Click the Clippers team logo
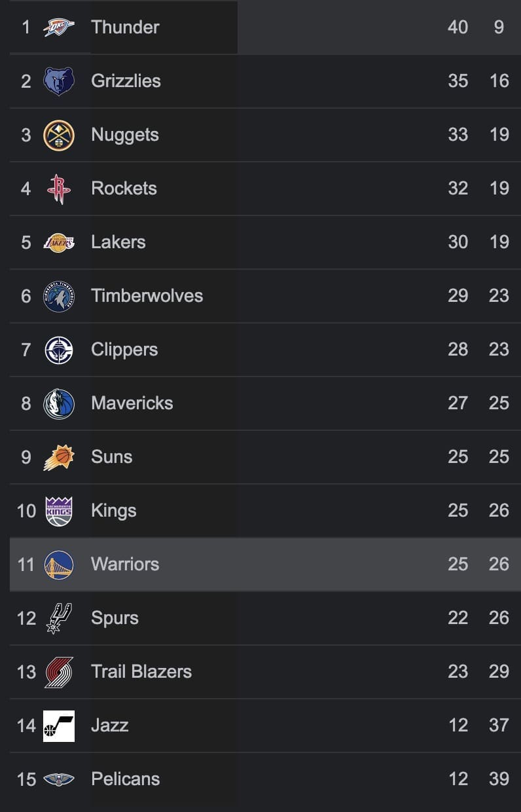The image size is (521, 812). click(59, 350)
